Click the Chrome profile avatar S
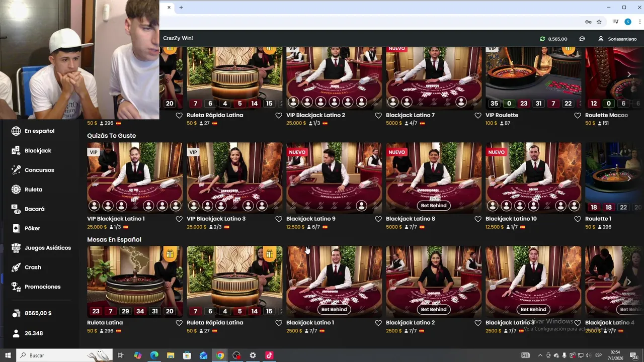This screenshot has width=644, height=362. click(x=628, y=22)
